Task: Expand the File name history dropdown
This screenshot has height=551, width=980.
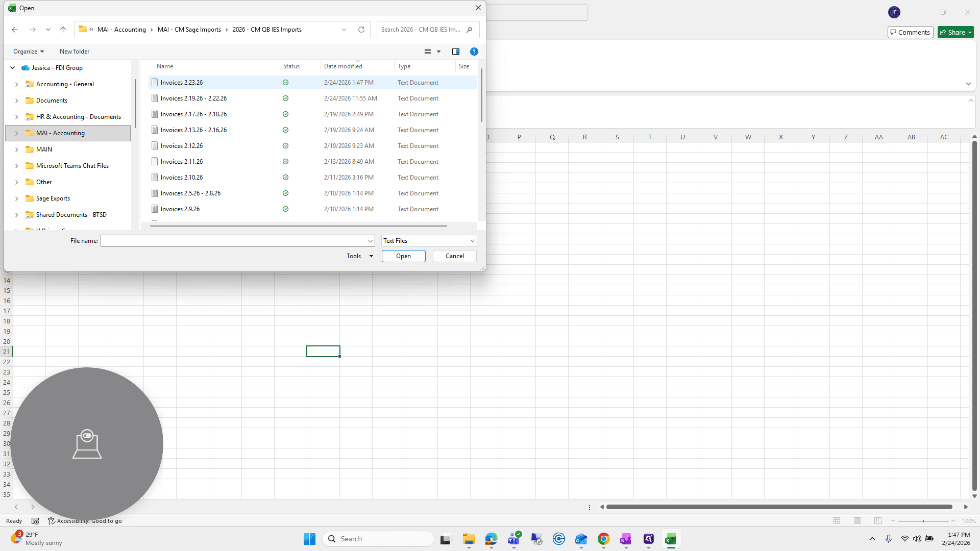Action: coord(371,241)
